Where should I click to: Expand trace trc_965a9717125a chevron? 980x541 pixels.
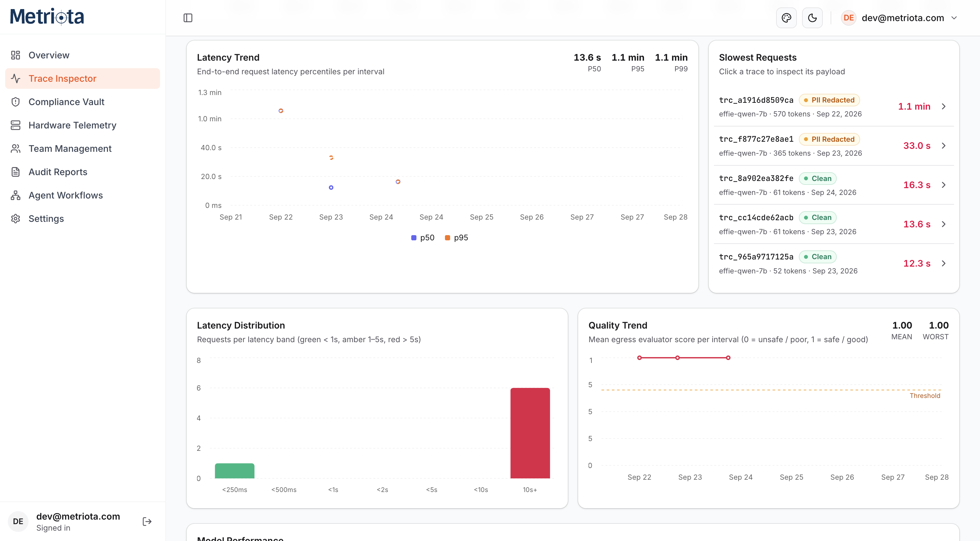point(943,263)
